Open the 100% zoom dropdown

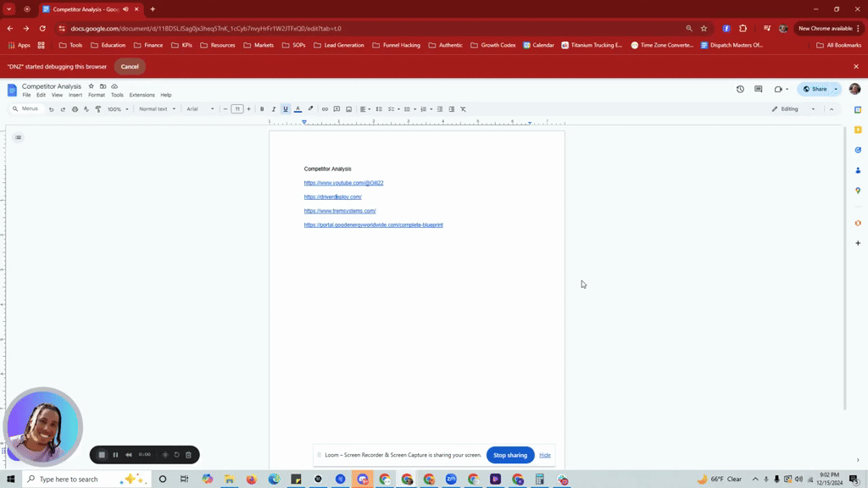coord(118,109)
